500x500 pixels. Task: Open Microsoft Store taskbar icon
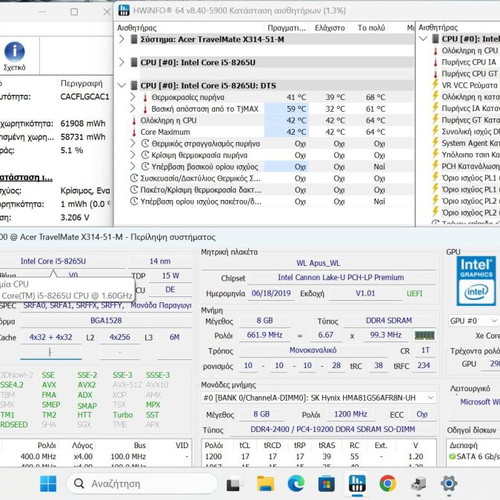coord(326,483)
